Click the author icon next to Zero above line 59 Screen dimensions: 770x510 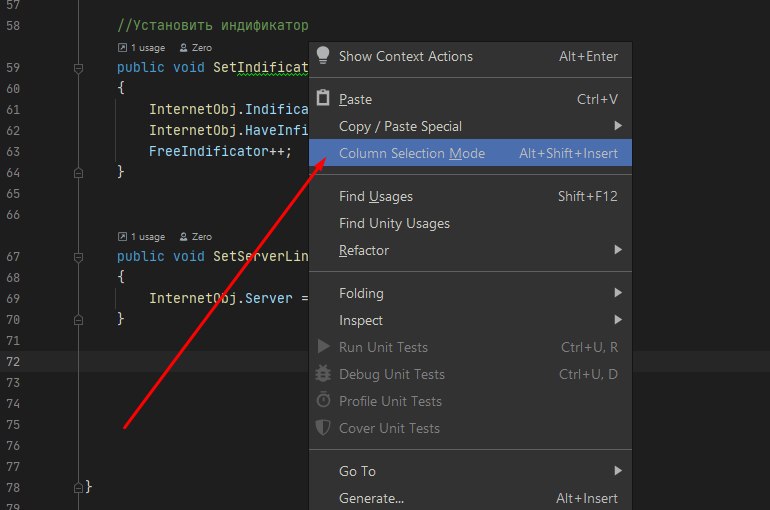coord(183,48)
